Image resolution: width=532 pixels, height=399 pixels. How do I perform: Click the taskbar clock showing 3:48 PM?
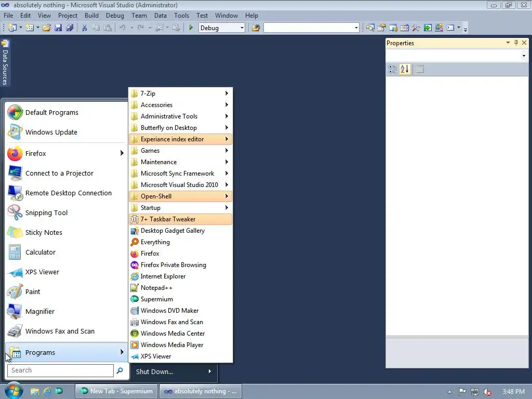click(x=514, y=392)
